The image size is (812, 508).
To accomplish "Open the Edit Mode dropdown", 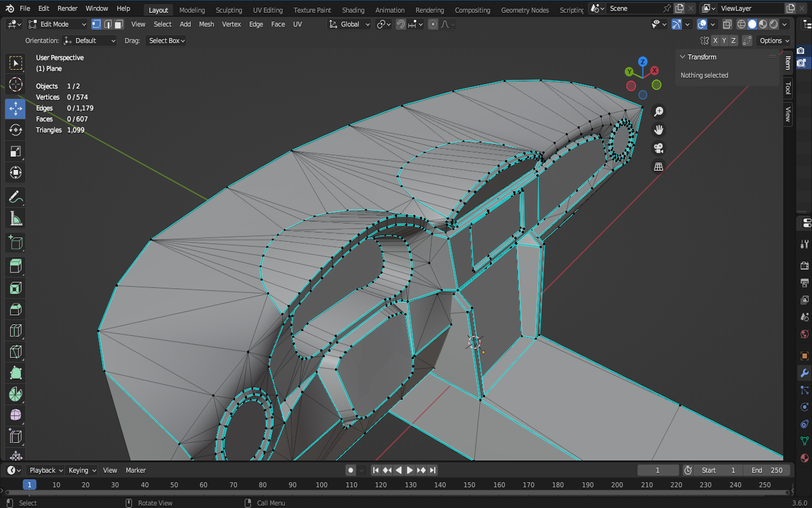I will point(57,24).
